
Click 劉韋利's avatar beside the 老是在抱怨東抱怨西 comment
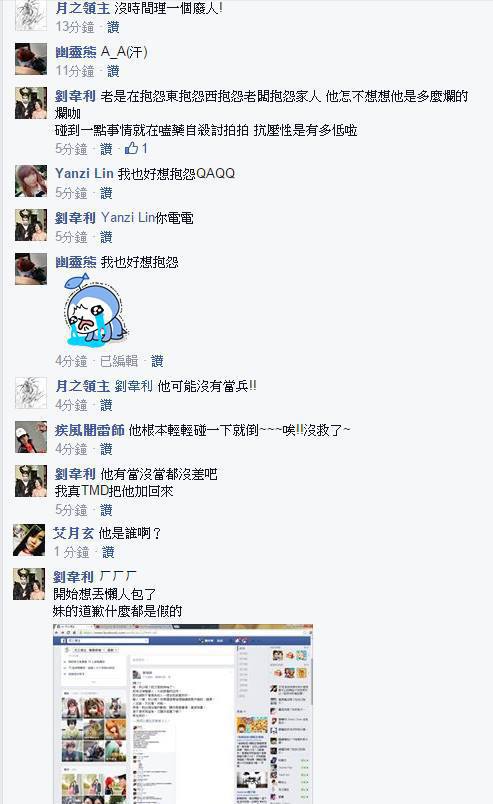30,103
